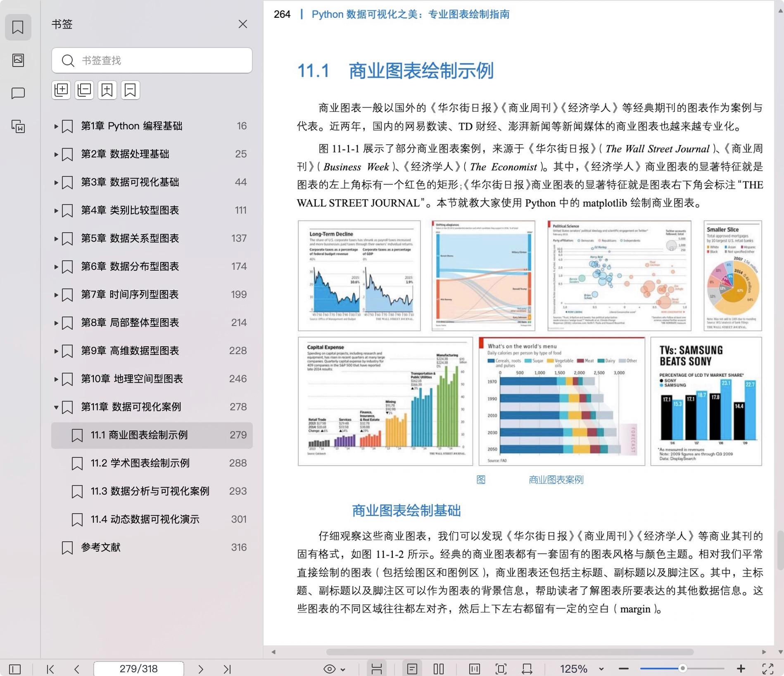Click the 商业图表案例 figure caption
Screen dimensions: 784x676
pos(556,480)
